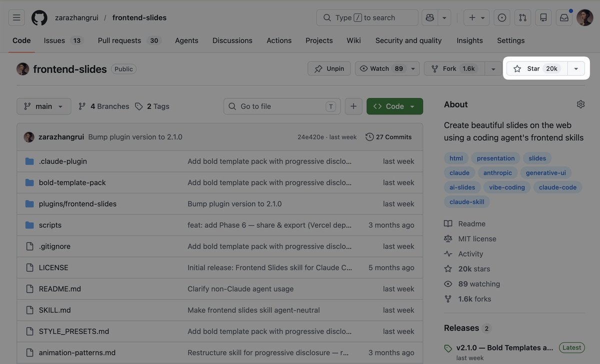
Task: Open the SKILL.md file
Action: pos(55,310)
